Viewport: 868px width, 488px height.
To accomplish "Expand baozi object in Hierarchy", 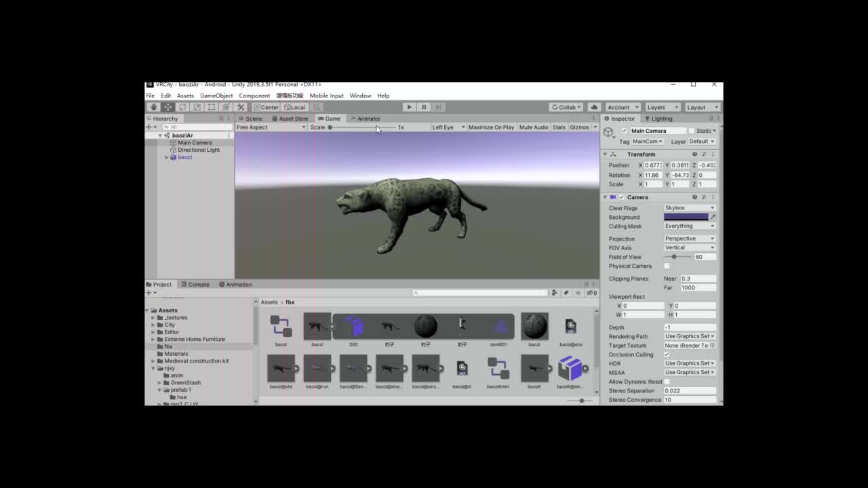I will click(x=167, y=157).
